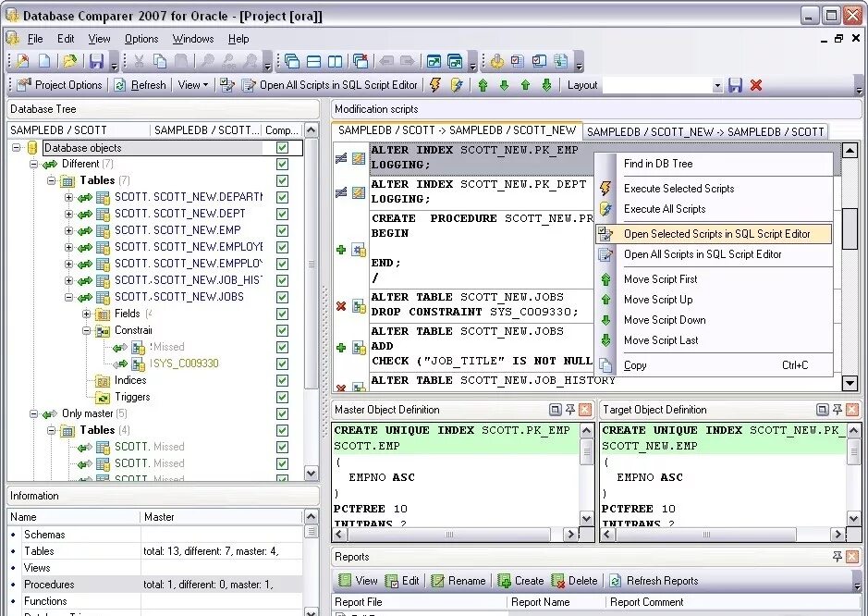Open the Windows menu
Image resolution: width=868 pixels, height=616 pixels.
click(x=192, y=39)
